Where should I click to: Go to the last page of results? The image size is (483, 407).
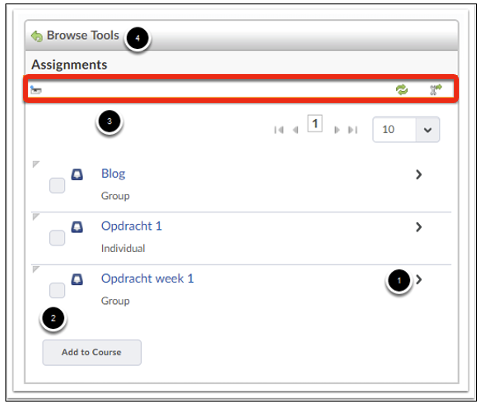tap(353, 130)
